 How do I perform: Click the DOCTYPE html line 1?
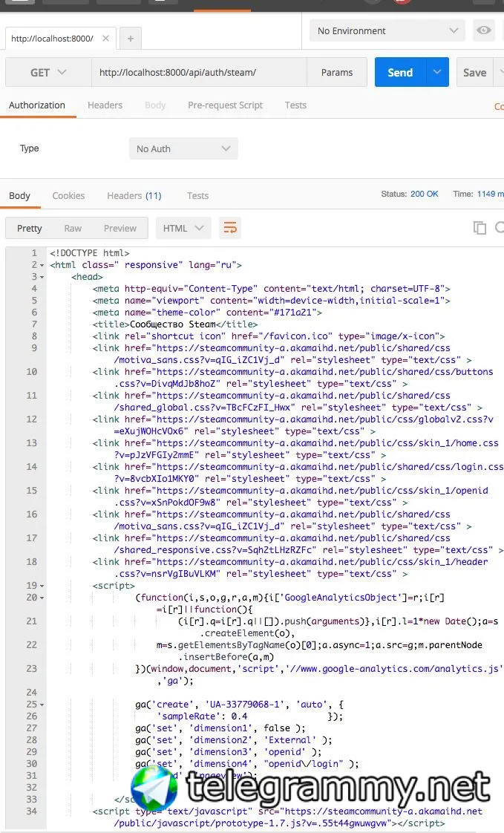pos(90,253)
